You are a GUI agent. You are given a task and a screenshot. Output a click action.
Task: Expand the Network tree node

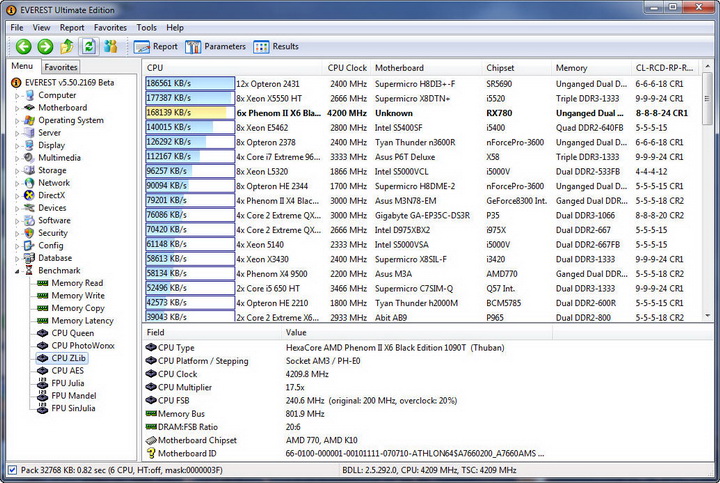(17, 184)
